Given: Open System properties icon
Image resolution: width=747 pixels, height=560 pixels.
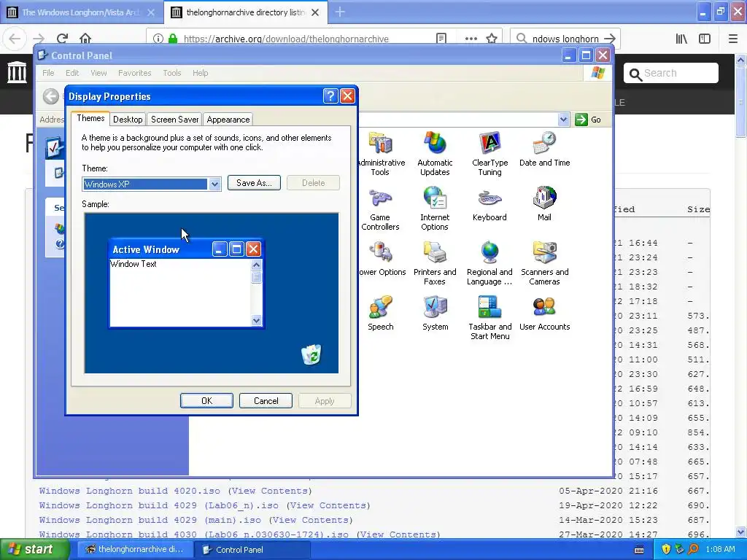Looking at the screenshot, I should point(435,313).
